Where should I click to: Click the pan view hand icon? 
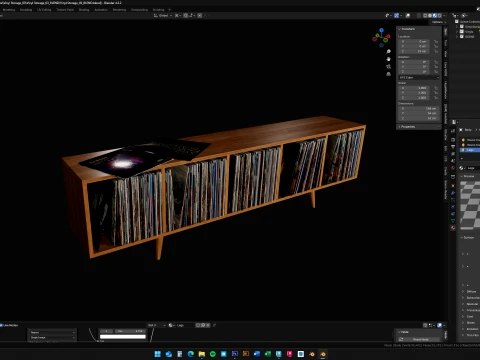(388, 59)
